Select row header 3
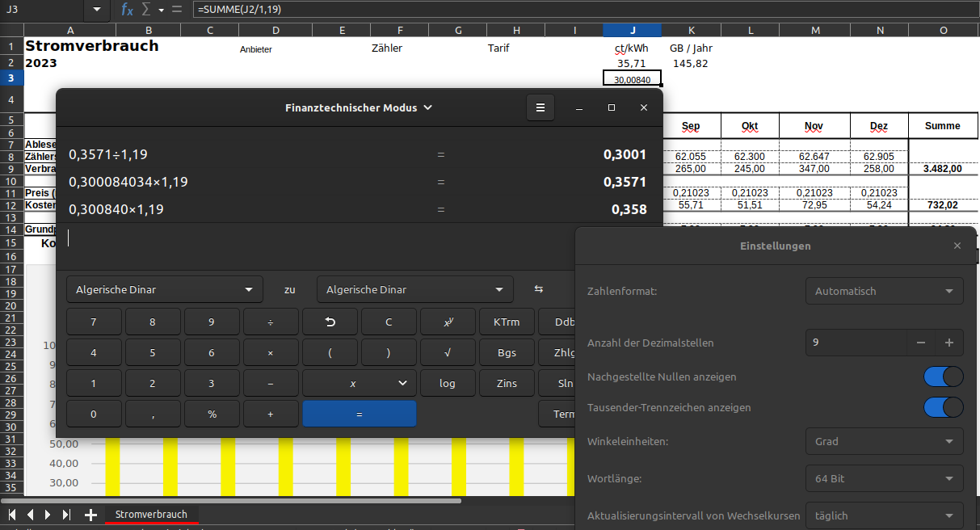The image size is (980, 530). [x=11, y=78]
